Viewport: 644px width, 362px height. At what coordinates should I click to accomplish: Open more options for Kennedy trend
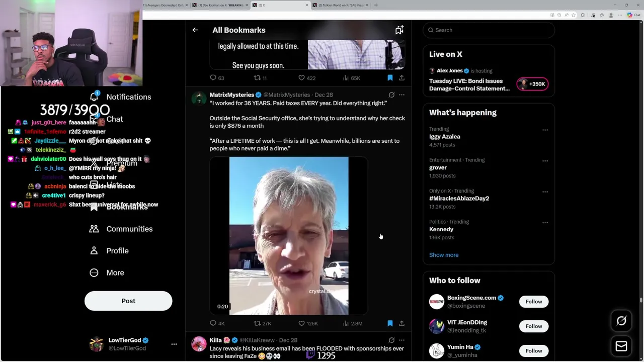tap(545, 222)
